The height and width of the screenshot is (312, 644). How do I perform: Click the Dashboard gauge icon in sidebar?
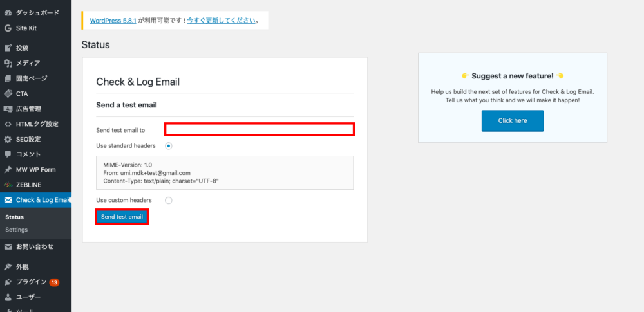click(8, 13)
